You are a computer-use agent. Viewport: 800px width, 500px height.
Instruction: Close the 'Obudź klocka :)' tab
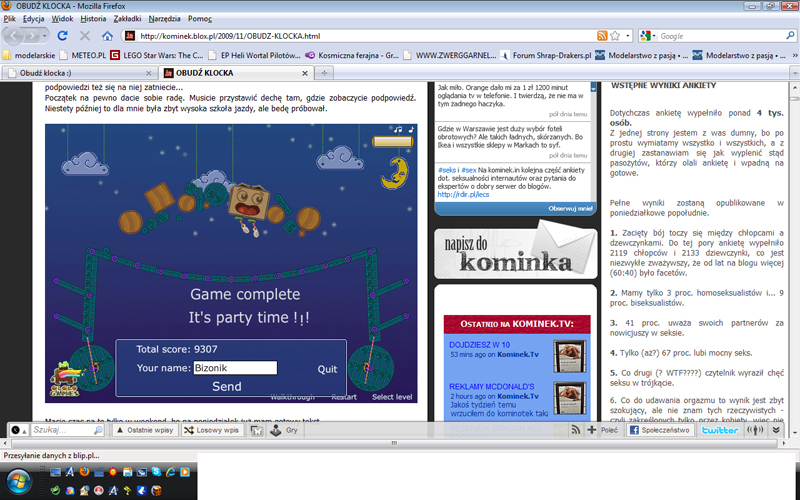[x=148, y=73]
